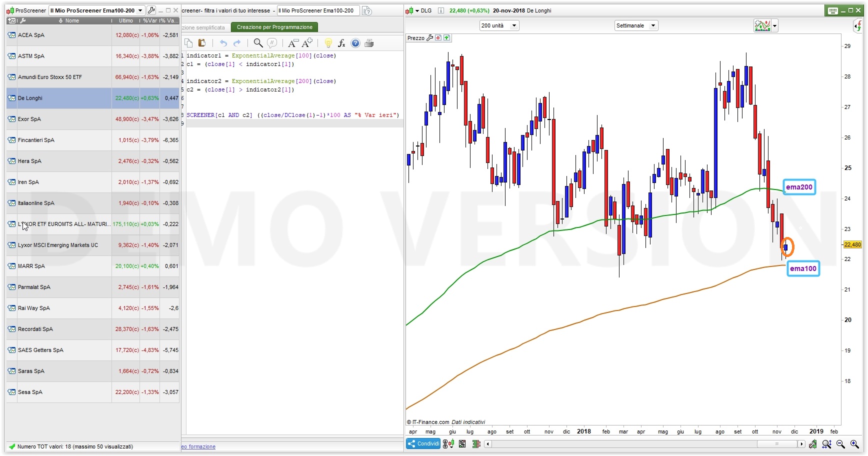Zoom out the chart with the minus magnifier

pos(840,444)
